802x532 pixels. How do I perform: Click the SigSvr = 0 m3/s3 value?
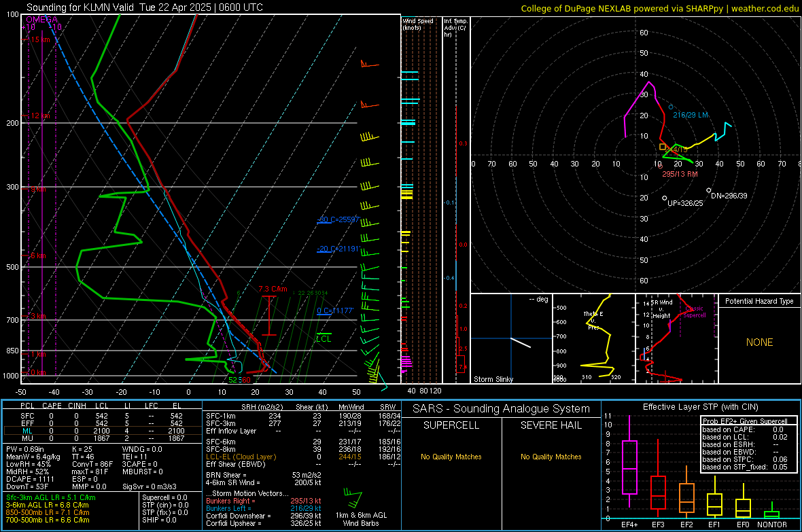click(150, 486)
